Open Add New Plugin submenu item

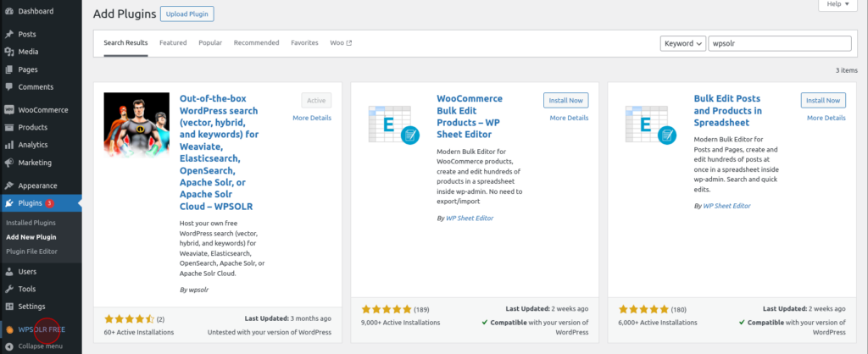point(31,237)
